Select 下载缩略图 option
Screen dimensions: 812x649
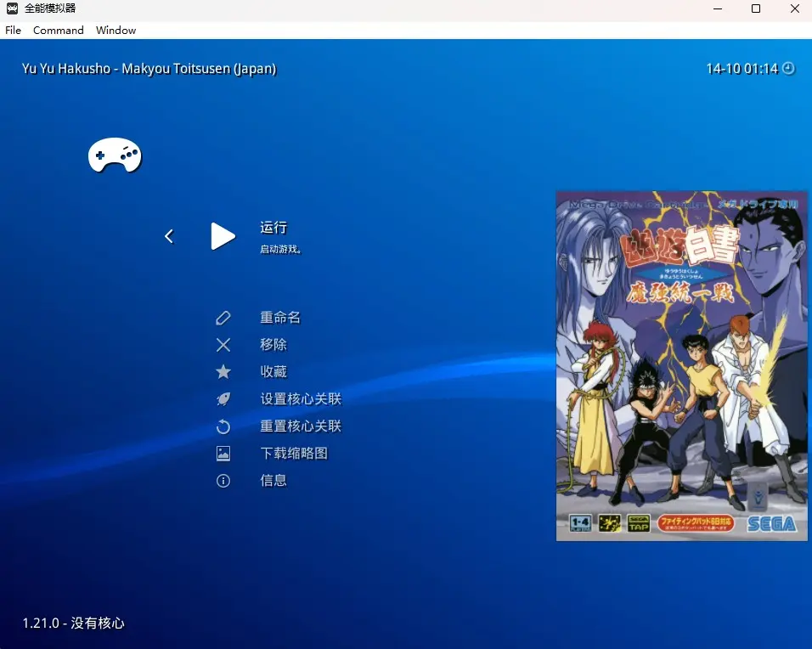(294, 454)
